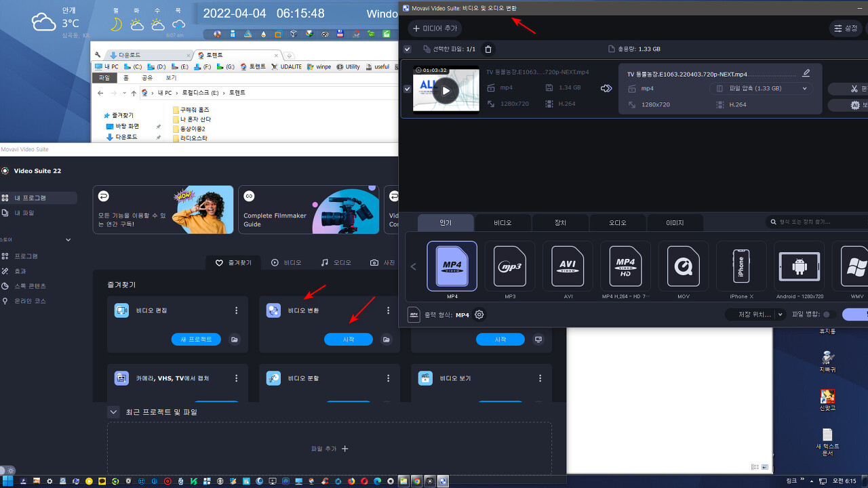868x488 pixels.
Task: Open three-dot menu on 비디오 분할 card
Action: [388, 378]
